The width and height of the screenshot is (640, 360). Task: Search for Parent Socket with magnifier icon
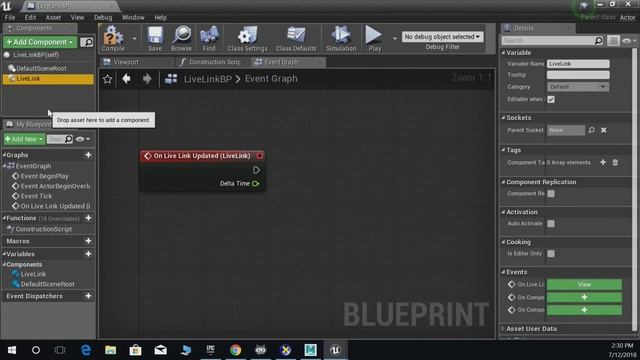click(591, 130)
